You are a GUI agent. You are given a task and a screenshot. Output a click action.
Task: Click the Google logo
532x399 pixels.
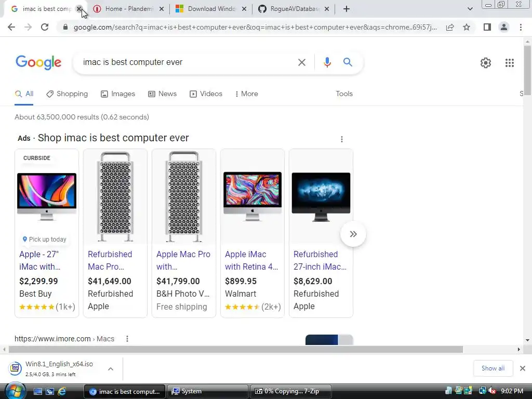(38, 62)
